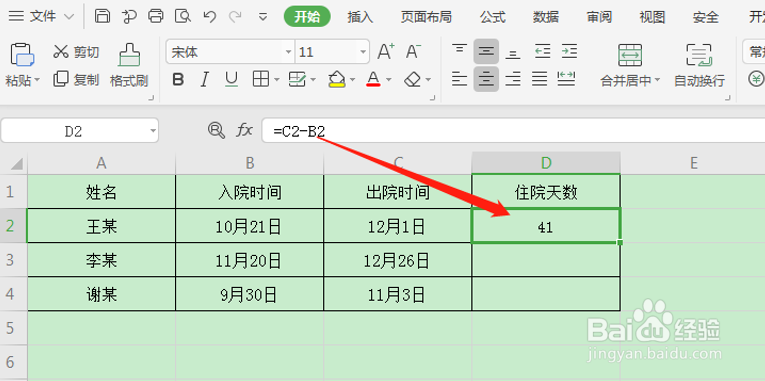Viewport: 765px width, 381px height.
Task: Switch to the 数据 Data tab
Action: click(545, 17)
